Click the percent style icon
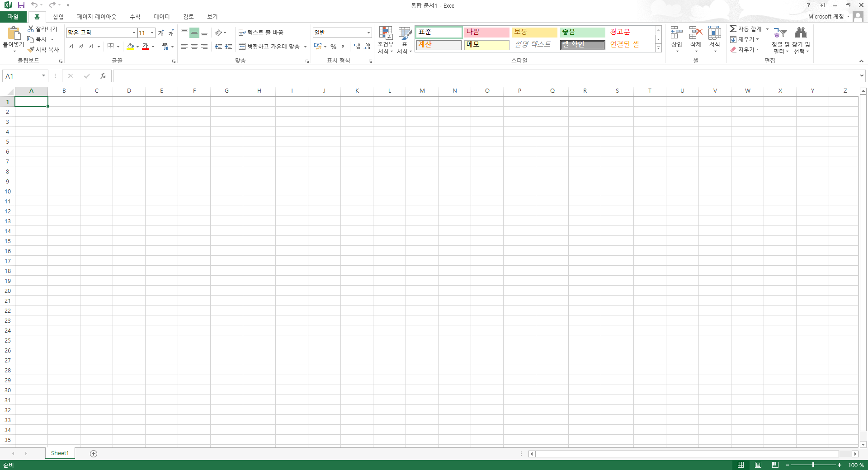This screenshot has width=868, height=470. point(333,47)
